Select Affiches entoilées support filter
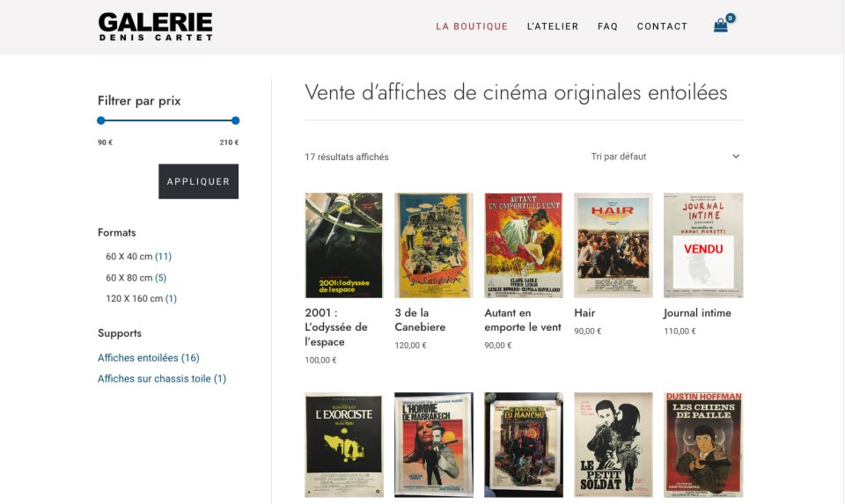This screenshot has width=845, height=504. pyautogui.click(x=148, y=358)
